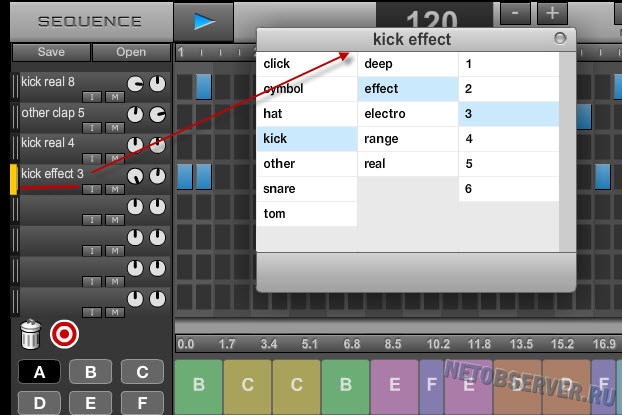Select the tom category in popup
Viewport: 622px width, 415px height.
307,214
